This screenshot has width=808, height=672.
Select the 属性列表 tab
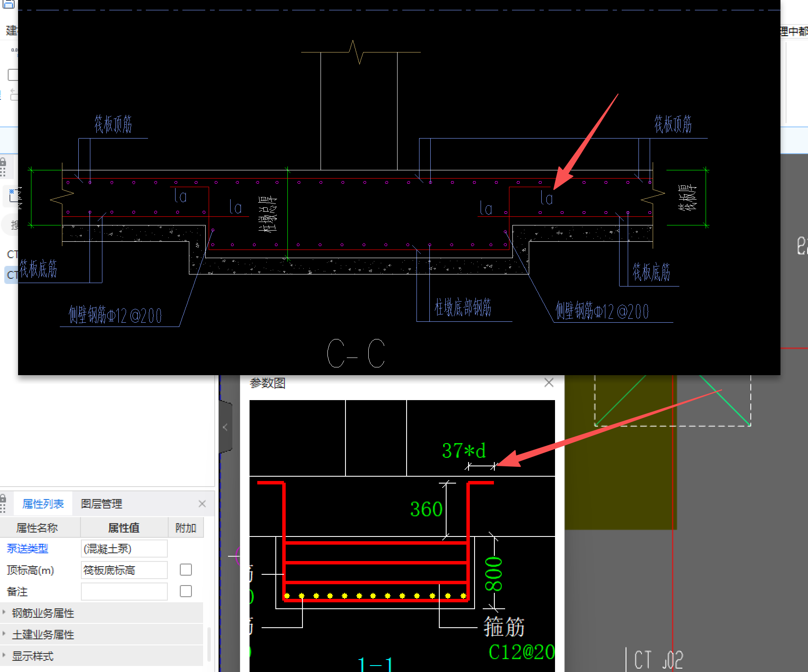click(x=43, y=504)
